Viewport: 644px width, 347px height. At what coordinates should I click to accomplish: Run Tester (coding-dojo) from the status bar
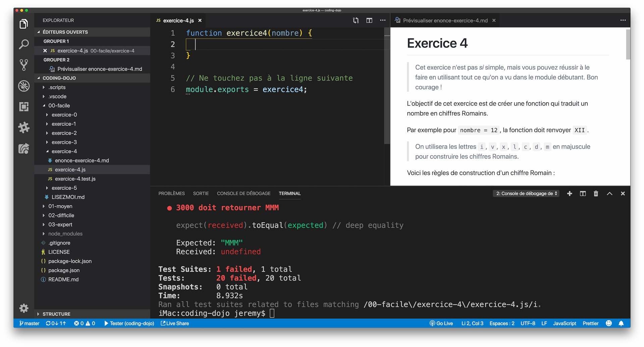[129, 323]
